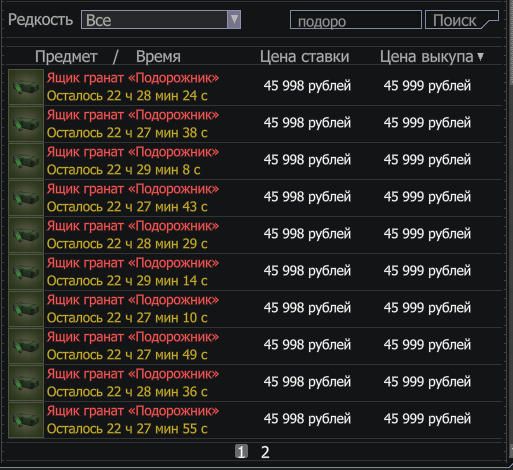Click the Поиск search button
513x470 pixels.
pyautogui.click(x=462, y=20)
